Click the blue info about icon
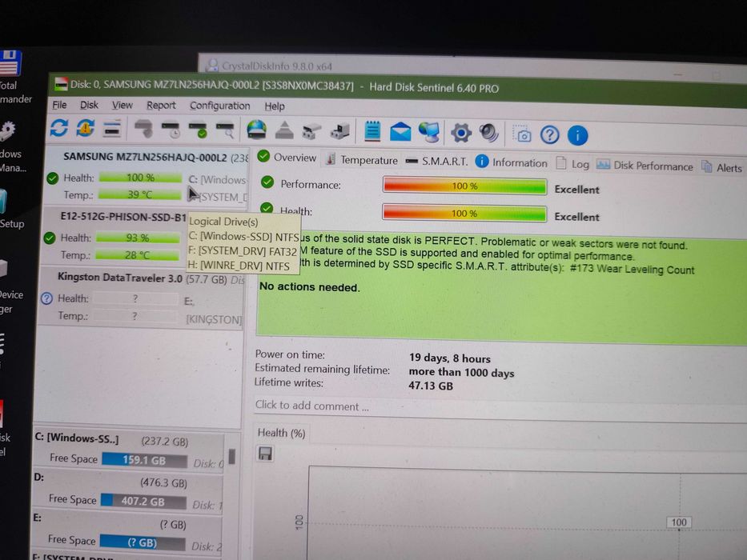This screenshot has height=560, width=747. pyautogui.click(x=577, y=136)
